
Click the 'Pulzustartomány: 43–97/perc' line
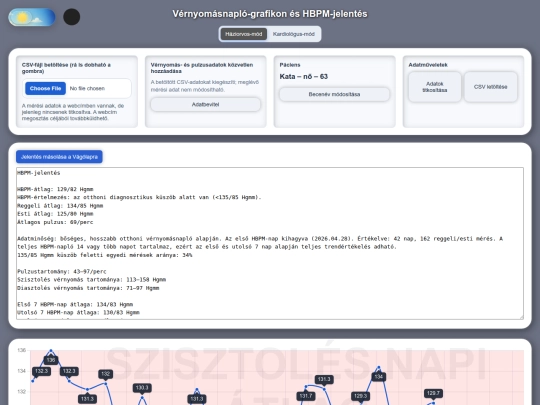62,271
